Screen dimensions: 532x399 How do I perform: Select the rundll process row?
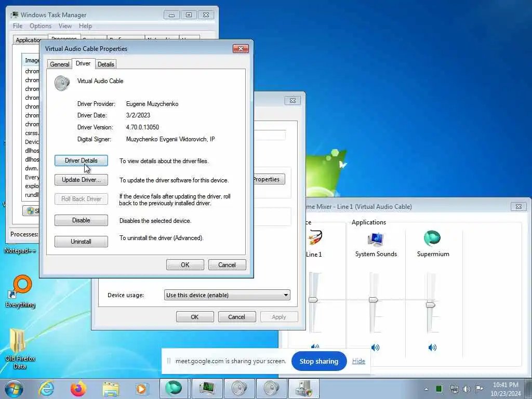click(31, 195)
